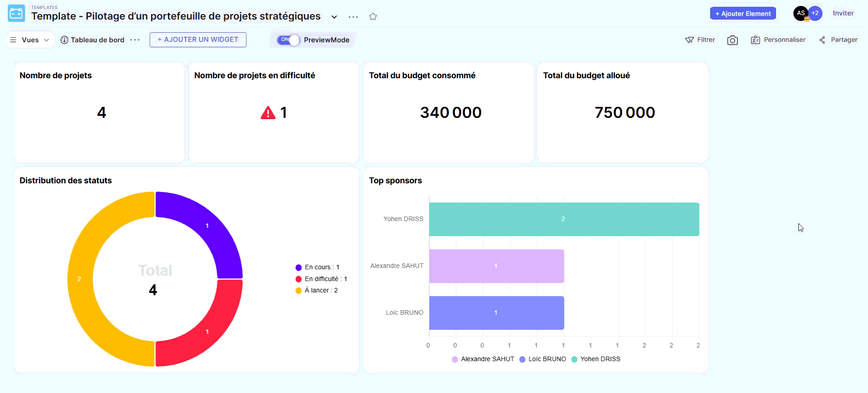This screenshot has height=393, width=868.
Task: Mark template as favorite with star icon
Action: [x=373, y=17]
